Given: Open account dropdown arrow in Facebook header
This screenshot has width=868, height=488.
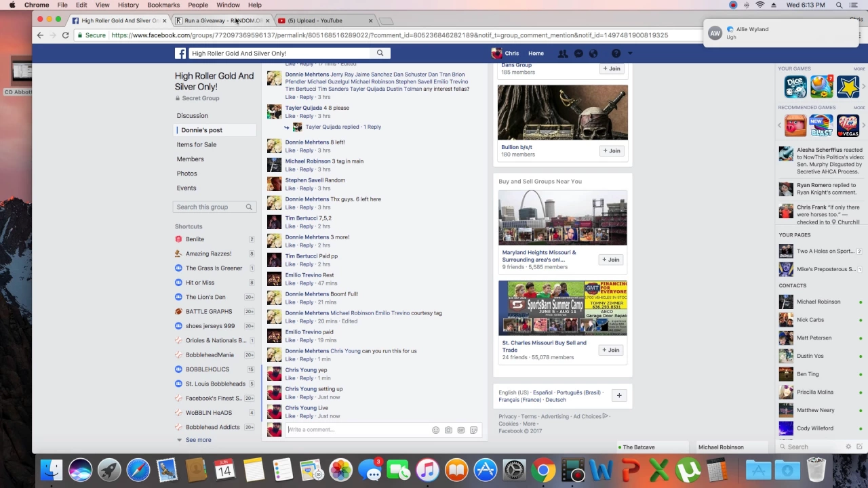Looking at the screenshot, I should pos(630,54).
